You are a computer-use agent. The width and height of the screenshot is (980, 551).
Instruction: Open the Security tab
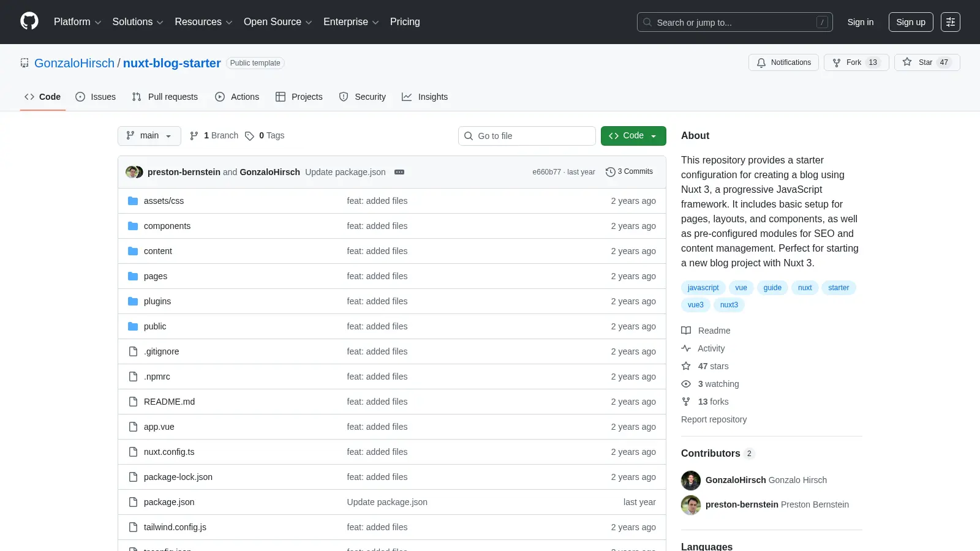coord(363,97)
